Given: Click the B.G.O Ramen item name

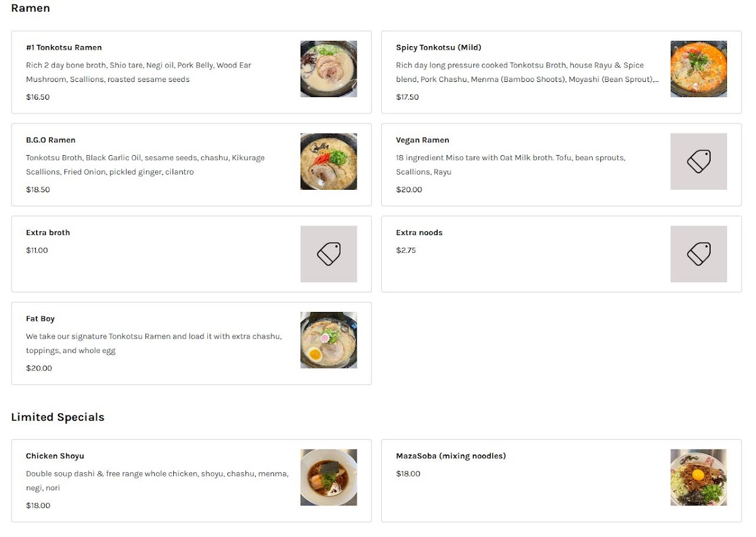Looking at the screenshot, I should coord(50,140).
